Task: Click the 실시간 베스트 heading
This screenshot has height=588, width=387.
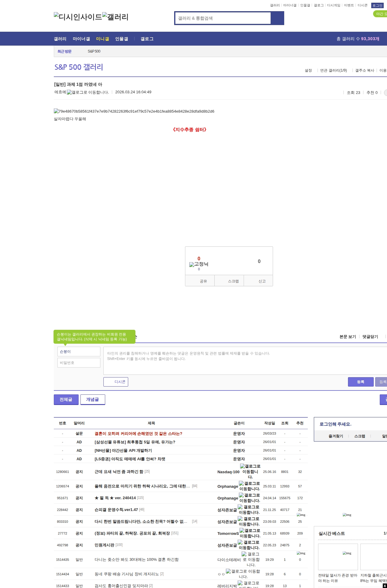Action: [x=332, y=534]
